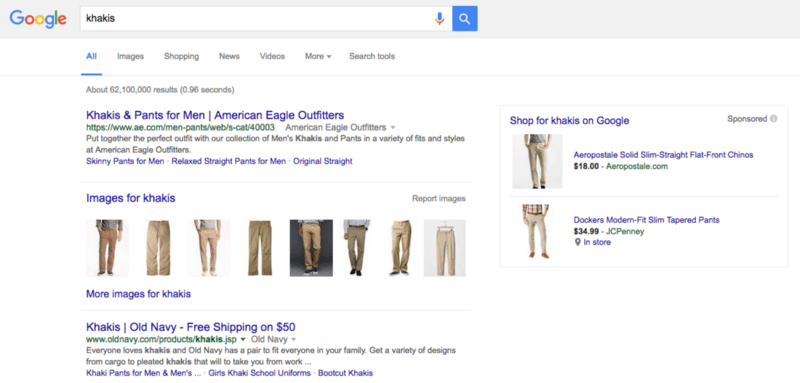Open the Videos tab

(272, 57)
